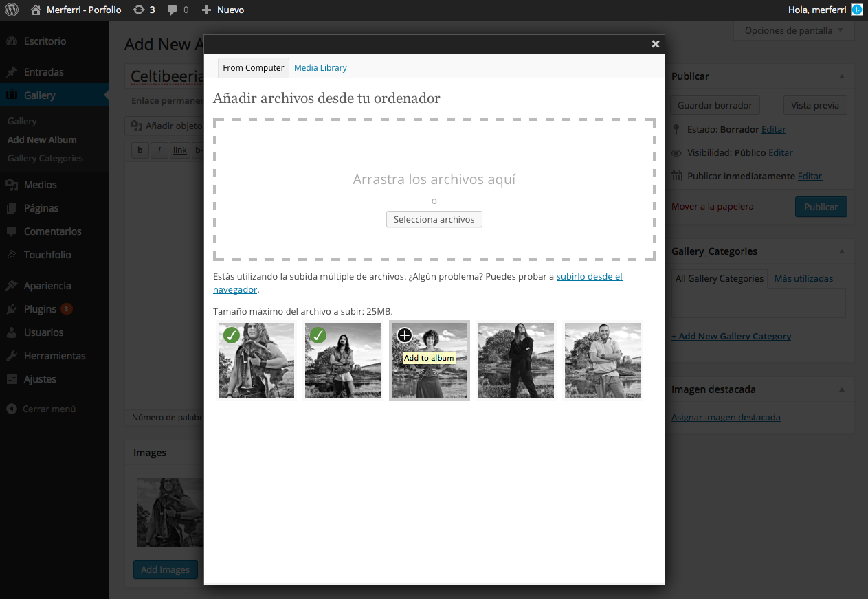This screenshot has height=599, width=868.
Task: Open Gallery Categories submenu item
Action: point(45,158)
